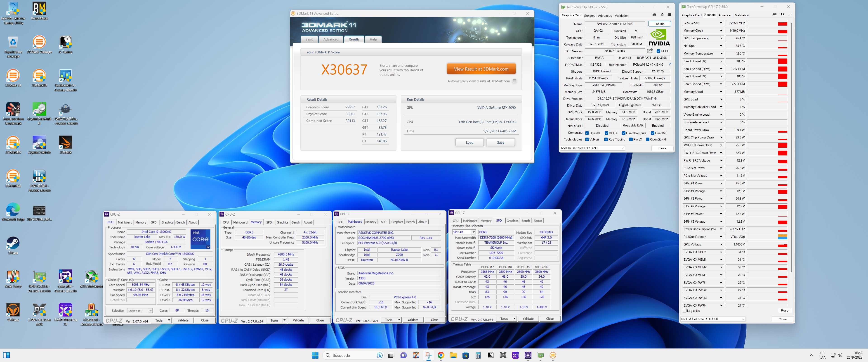The image size is (868, 362).
Task: Click View Result at 3DMark.com button
Action: tap(481, 69)
